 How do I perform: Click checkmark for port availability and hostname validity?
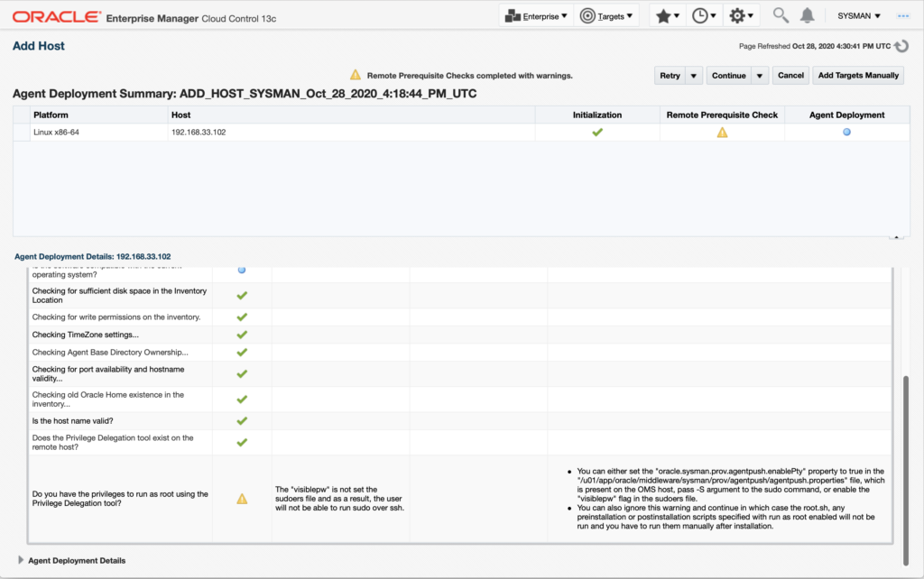[x=242, y=374]
